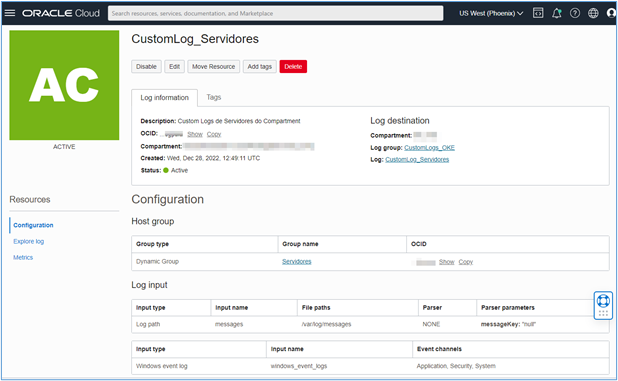Screen dimensions: 618x381
Task: Open the help question mark menu
Action: pyautogui.click(x=575, y=13)
